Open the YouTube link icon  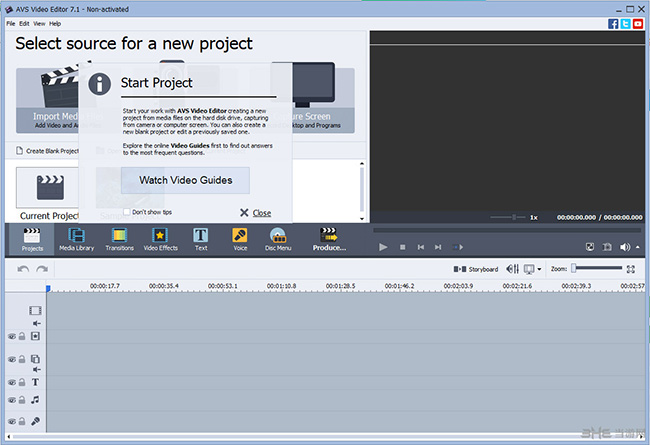point(638,24)
